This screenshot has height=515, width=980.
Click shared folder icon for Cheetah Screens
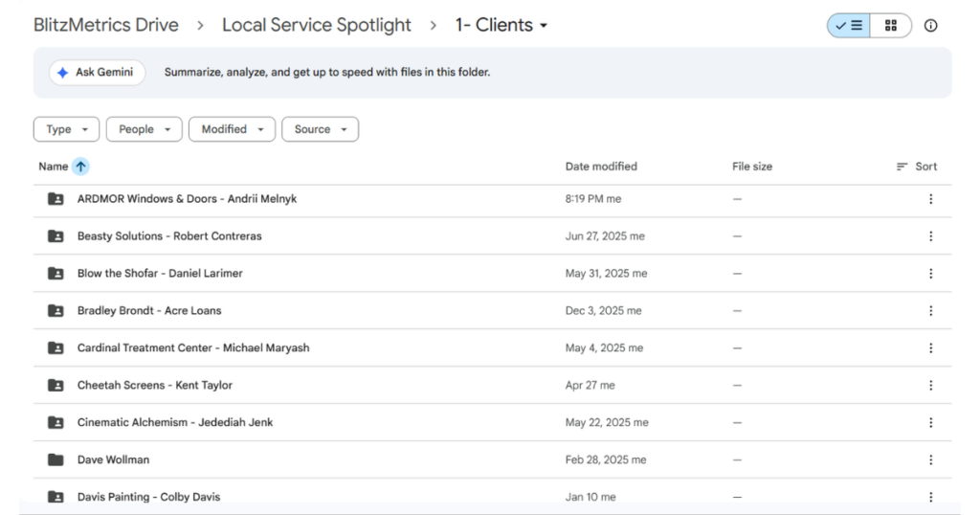point(56,385)
